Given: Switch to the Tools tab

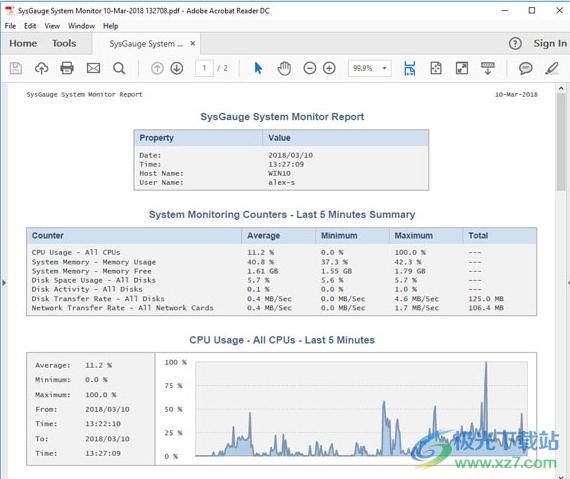Looking at the screenshot, I should click(x=64, y=43).
